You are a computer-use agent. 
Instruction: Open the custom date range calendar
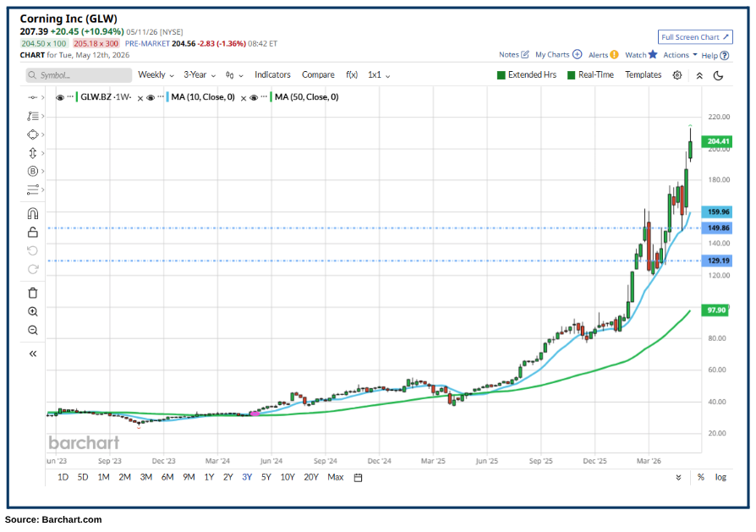point(359,478)
